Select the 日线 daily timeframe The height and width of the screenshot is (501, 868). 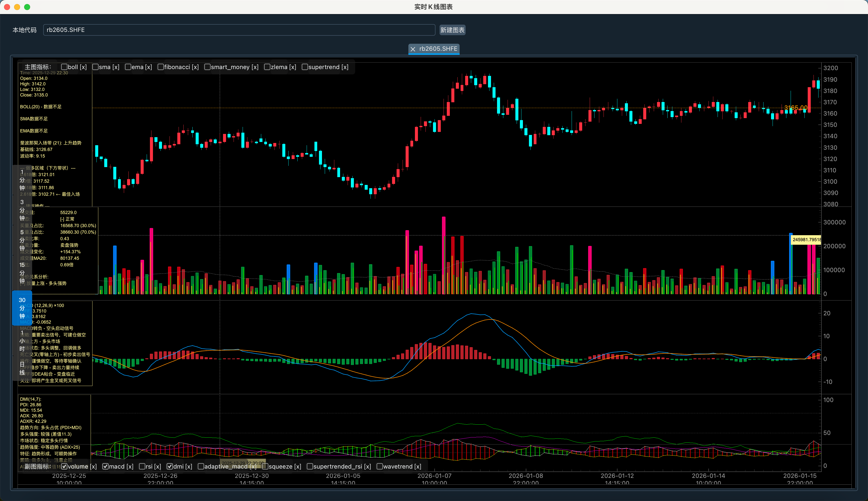pyautogui.click(x=22, y=368)
